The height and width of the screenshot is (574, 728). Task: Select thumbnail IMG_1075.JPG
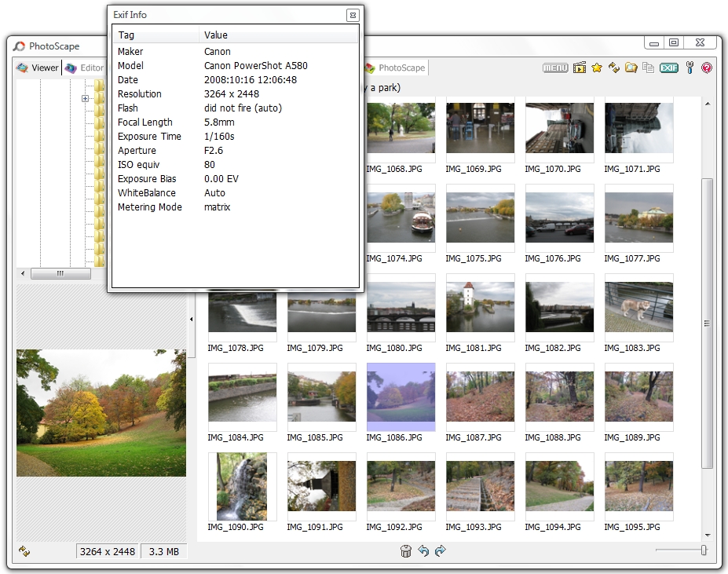coord(480,218)
